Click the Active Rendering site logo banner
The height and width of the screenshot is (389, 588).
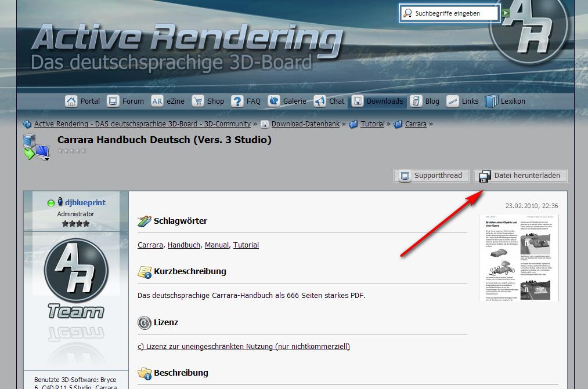[187, 47]
